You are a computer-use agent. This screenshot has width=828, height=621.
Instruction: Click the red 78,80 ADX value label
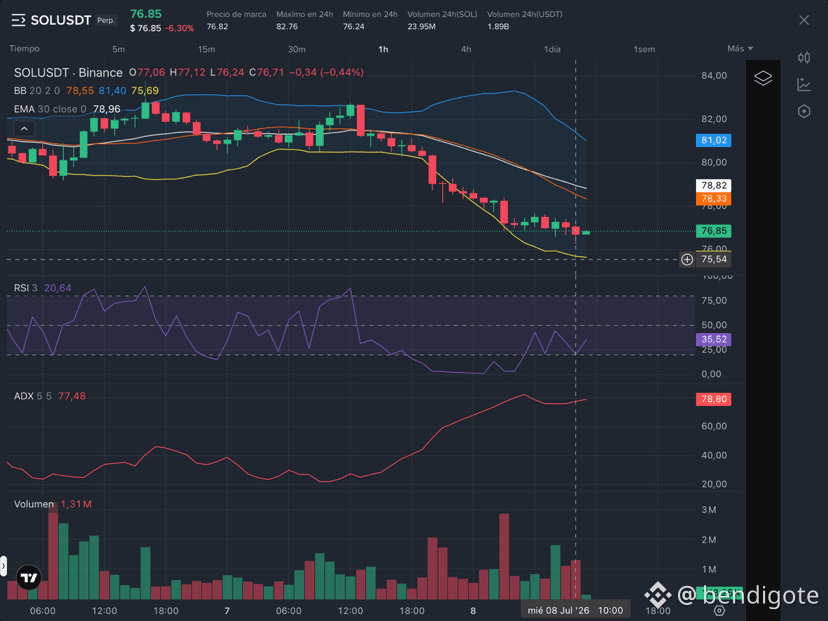click(x=713, y=399)
